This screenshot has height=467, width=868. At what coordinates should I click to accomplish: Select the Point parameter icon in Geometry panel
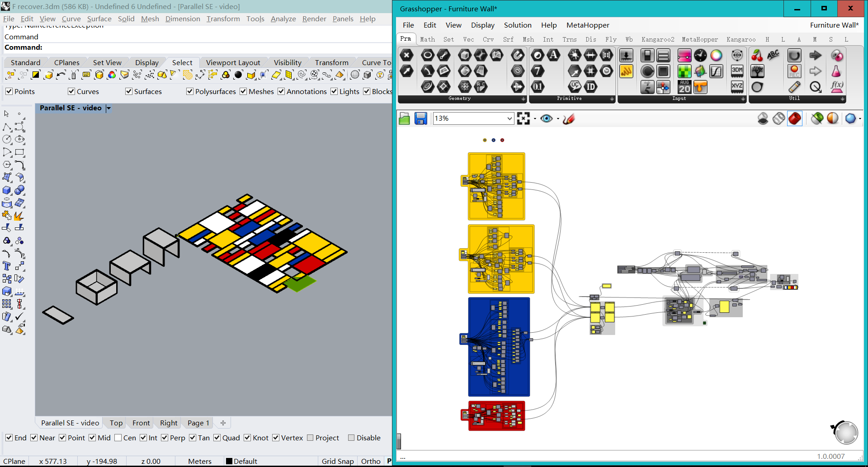pyautogui.click(x=407, y=55)
